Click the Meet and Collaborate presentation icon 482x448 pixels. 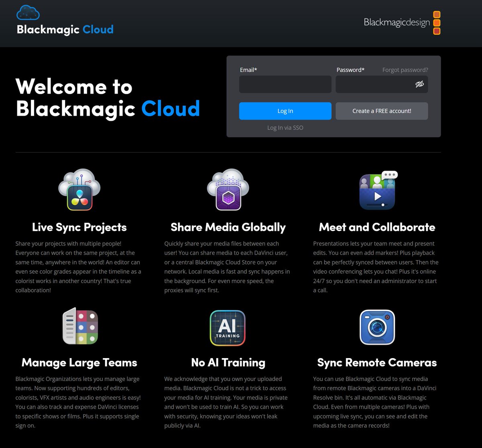pyautogui.click(x=378, y=190)
